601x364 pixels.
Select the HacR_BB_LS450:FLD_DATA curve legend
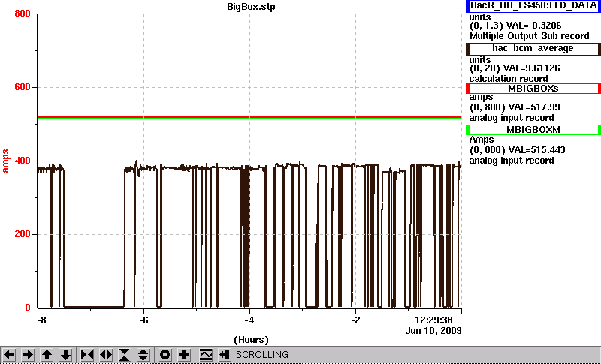tap(533, 6)
